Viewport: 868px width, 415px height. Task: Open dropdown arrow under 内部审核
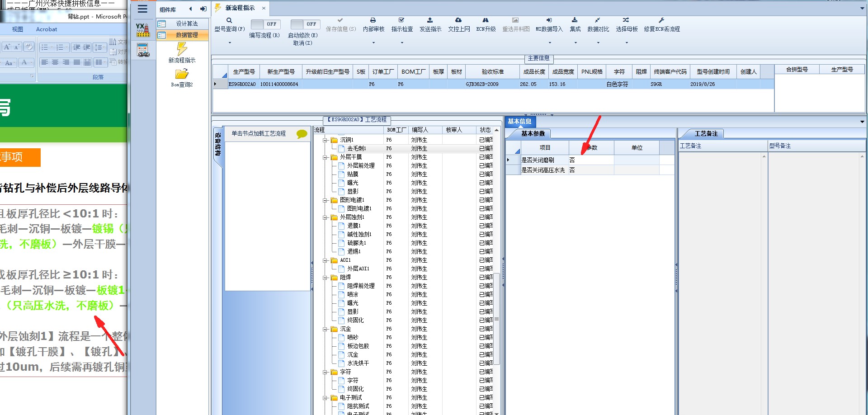[373, 43]
